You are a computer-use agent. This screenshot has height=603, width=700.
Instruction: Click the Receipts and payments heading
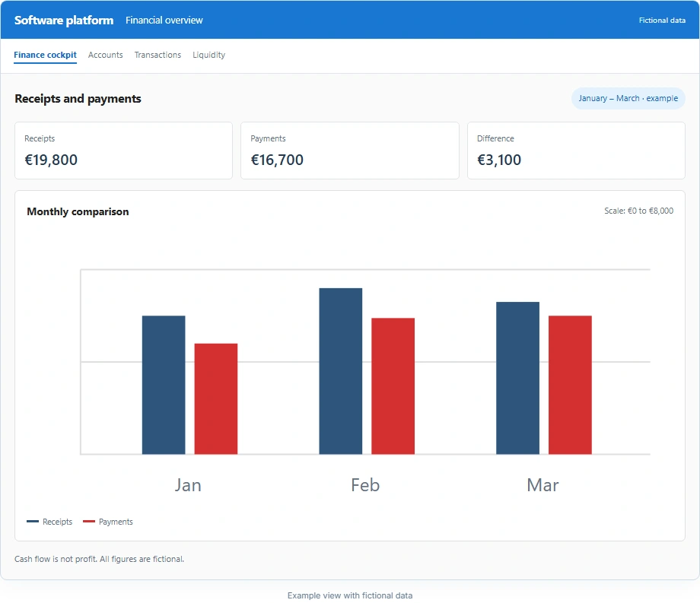(78, 99)
